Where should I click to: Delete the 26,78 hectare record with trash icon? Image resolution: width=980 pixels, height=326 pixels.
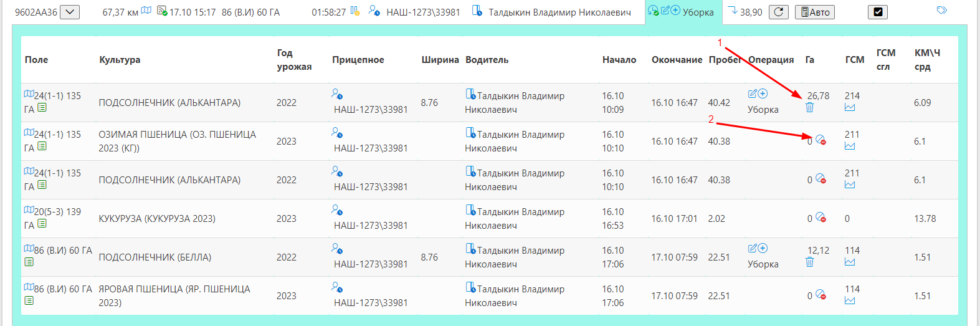point(809,108)
